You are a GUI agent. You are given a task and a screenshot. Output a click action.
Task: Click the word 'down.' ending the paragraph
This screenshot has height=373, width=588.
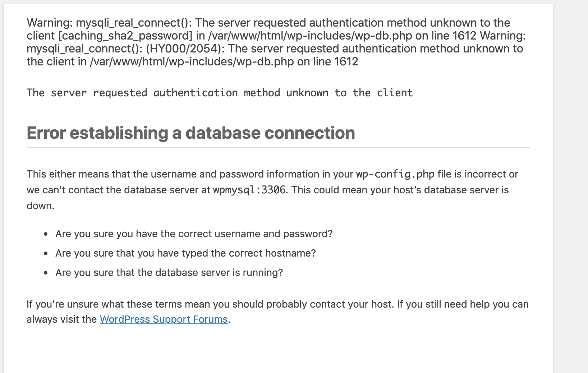point(40,206)
